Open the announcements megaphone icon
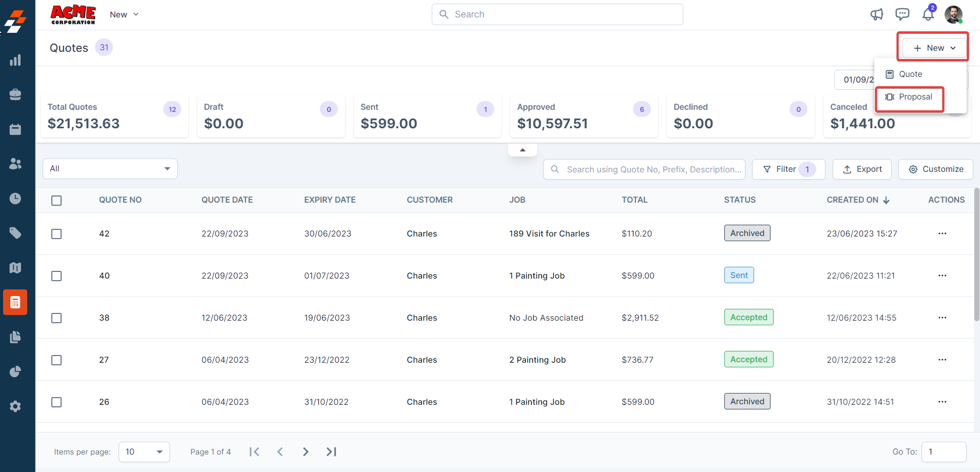 (x=877, y=14)
